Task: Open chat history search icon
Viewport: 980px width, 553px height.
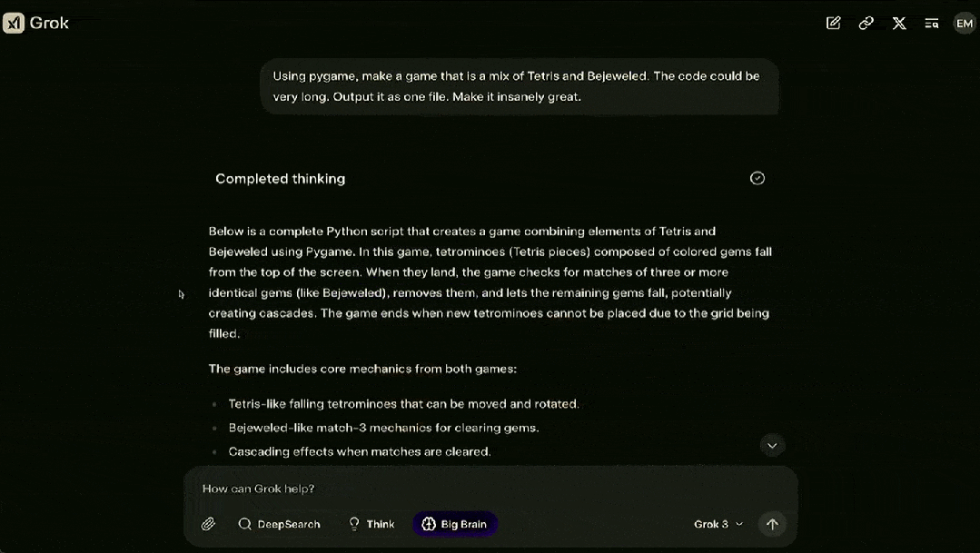Action: pos(932,24)
